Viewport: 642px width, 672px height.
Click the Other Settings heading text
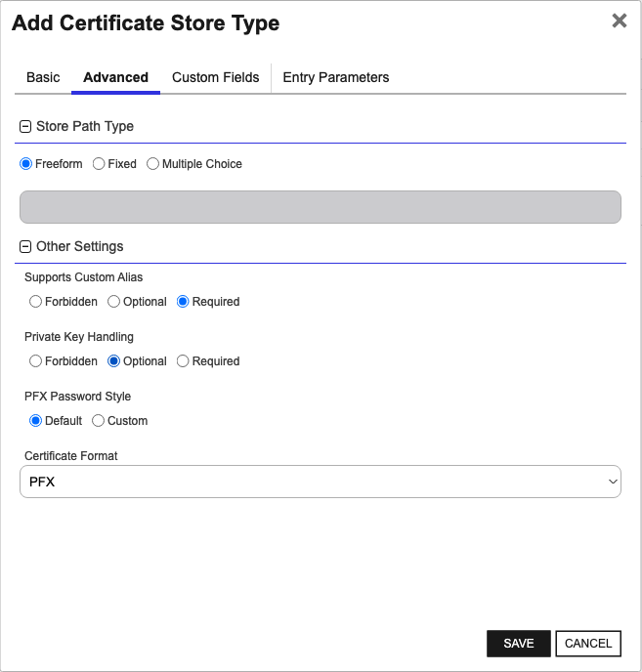[80, 246]
